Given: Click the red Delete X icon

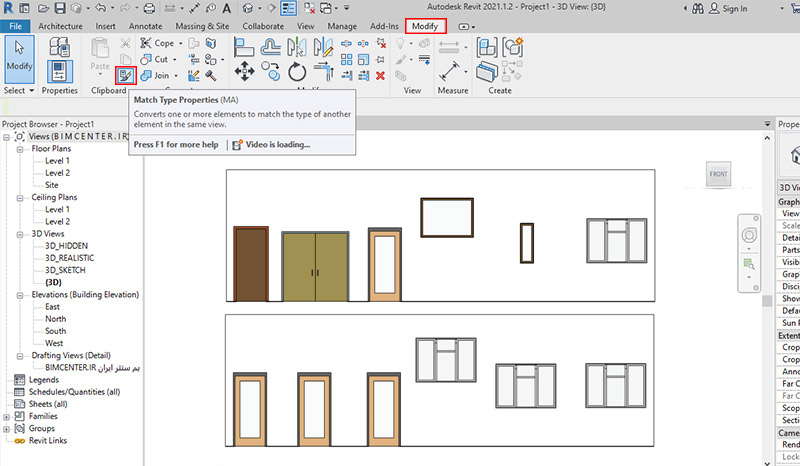Looking at the screenshot, I should [380, 76].
